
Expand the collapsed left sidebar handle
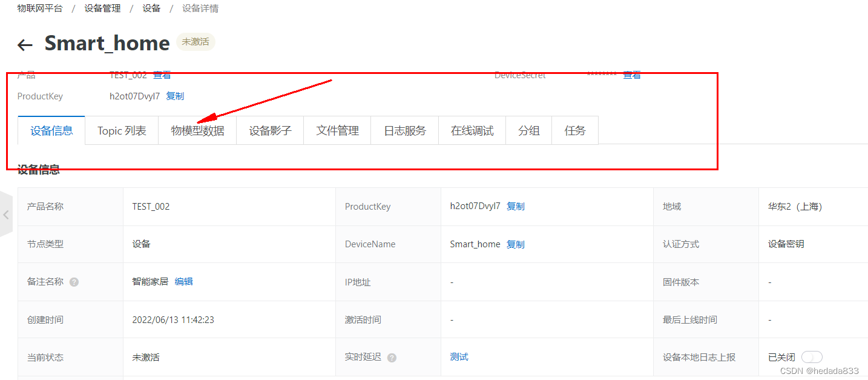6,214
